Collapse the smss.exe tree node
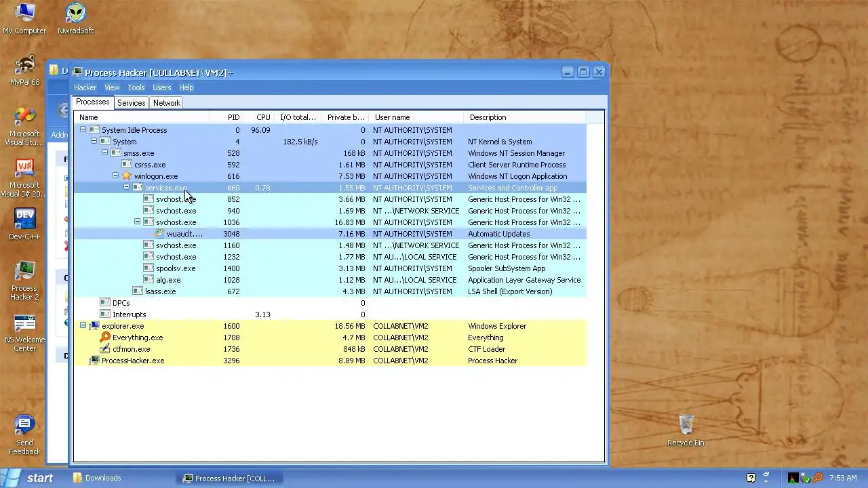Screen dimensions: 868x488 click(104, 153)
